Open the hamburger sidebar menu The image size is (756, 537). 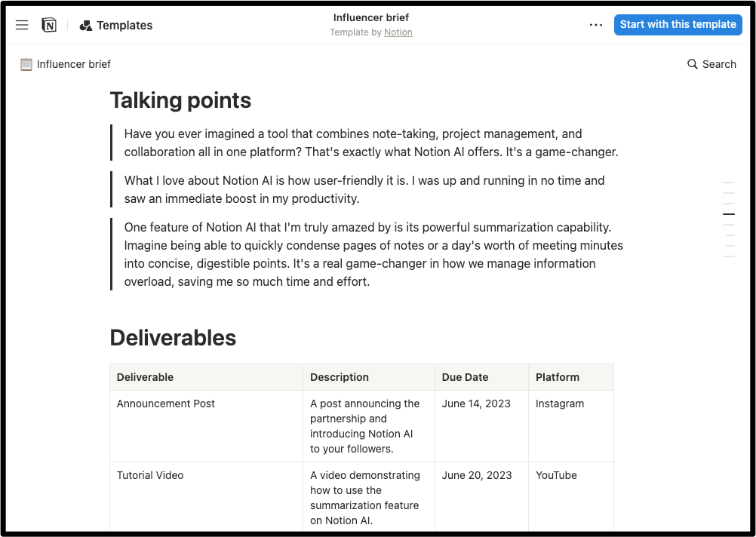[22, 25]
